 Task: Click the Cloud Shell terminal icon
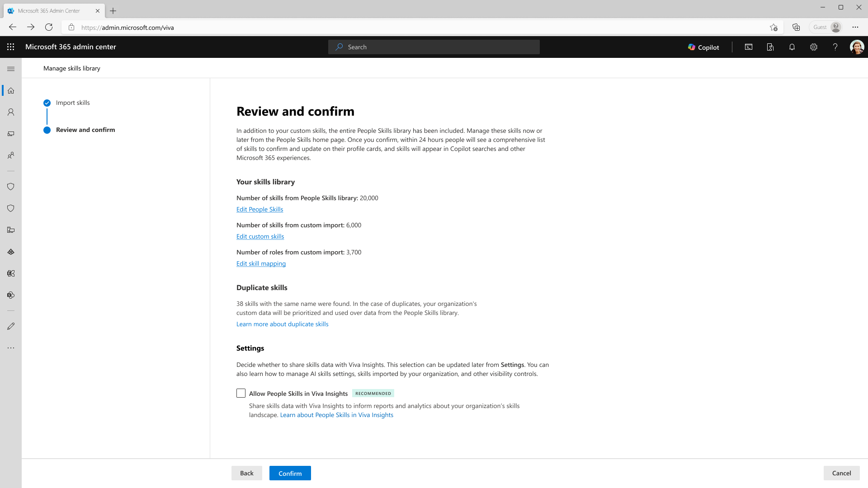[749, 47]
